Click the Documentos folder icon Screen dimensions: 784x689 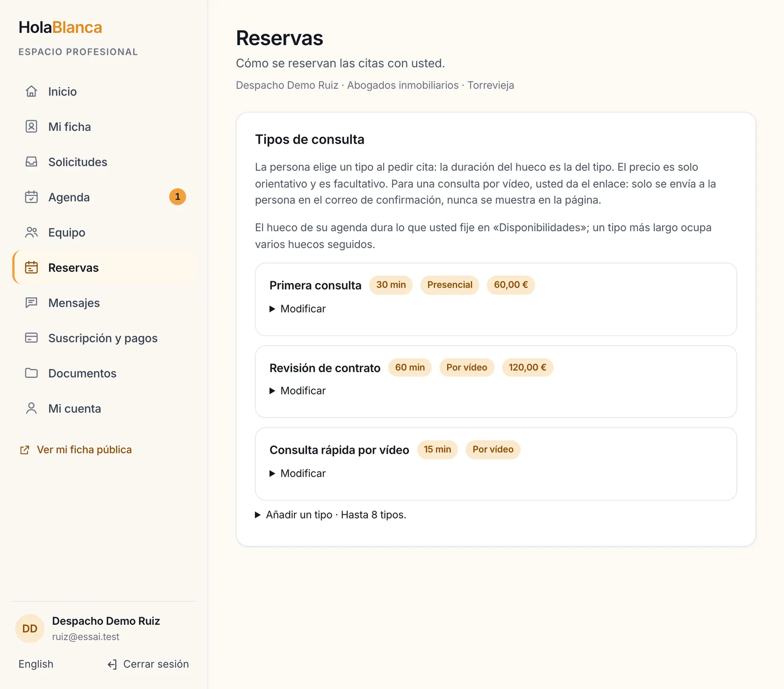(31, 373)
